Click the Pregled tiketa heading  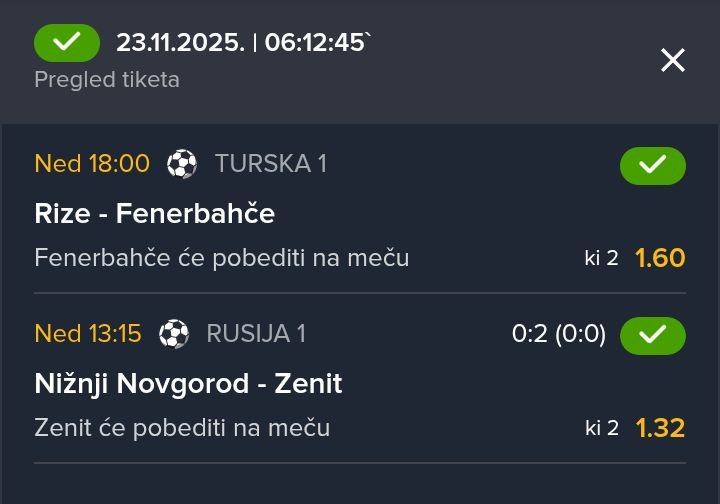[x=107, y=80]
